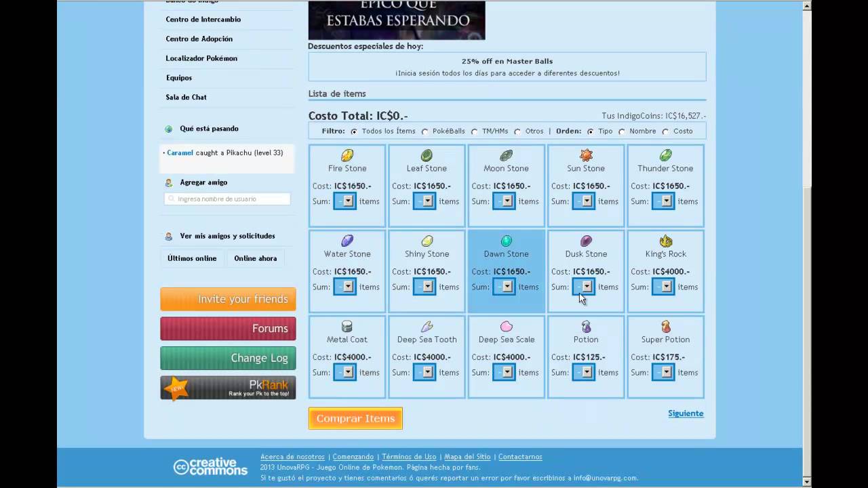
Task: Click the Water Stone item icon
Action: (347, 241)
